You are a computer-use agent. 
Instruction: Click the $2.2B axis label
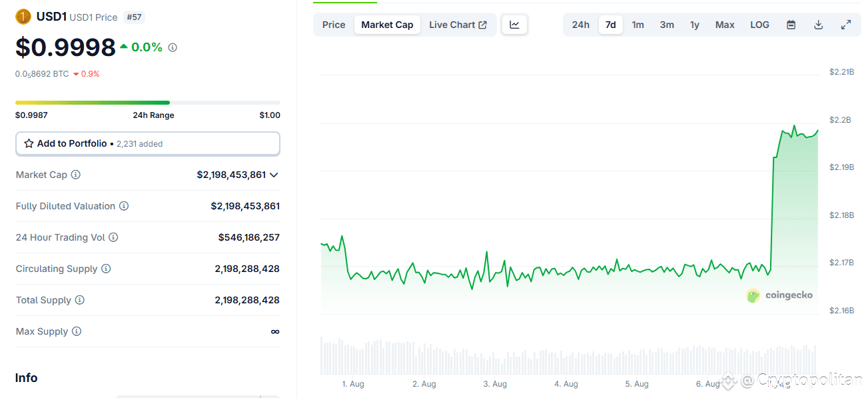click(841, 119)
